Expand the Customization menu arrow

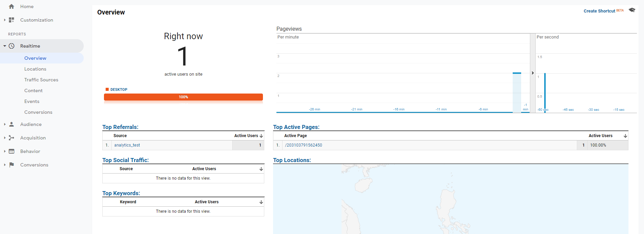tap(5, 20)
